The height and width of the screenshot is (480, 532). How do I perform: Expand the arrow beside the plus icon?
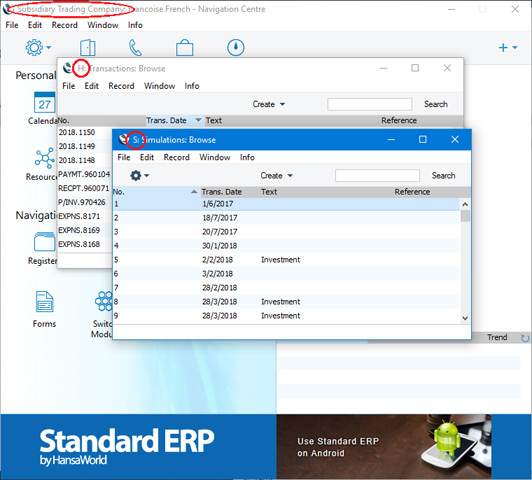(x=515, y=47)
